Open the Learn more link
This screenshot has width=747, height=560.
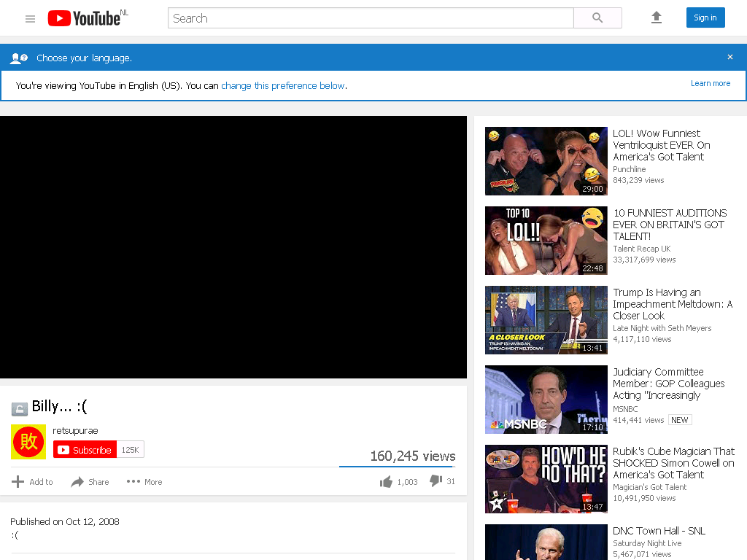(x=711, y=83)
